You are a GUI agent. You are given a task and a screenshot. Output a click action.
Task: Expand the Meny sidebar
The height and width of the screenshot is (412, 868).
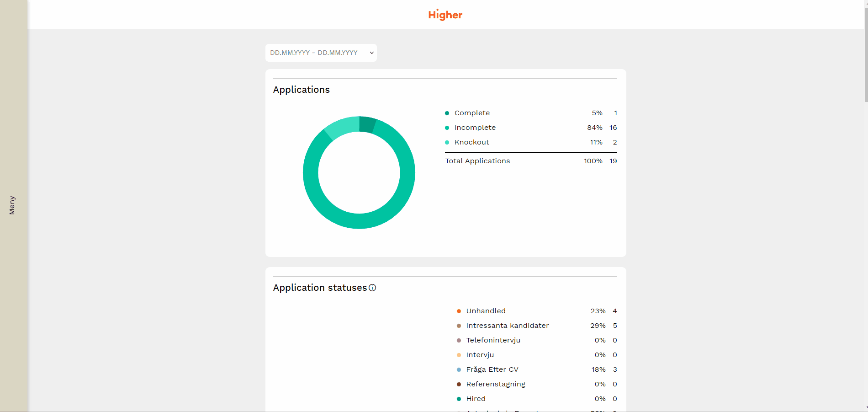(13, 206)
